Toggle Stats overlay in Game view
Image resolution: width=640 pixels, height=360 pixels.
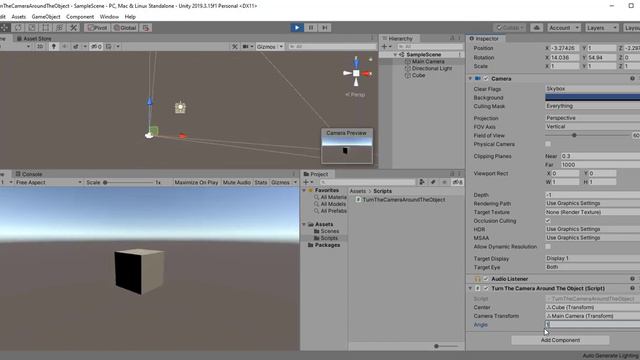pos(261,182)
